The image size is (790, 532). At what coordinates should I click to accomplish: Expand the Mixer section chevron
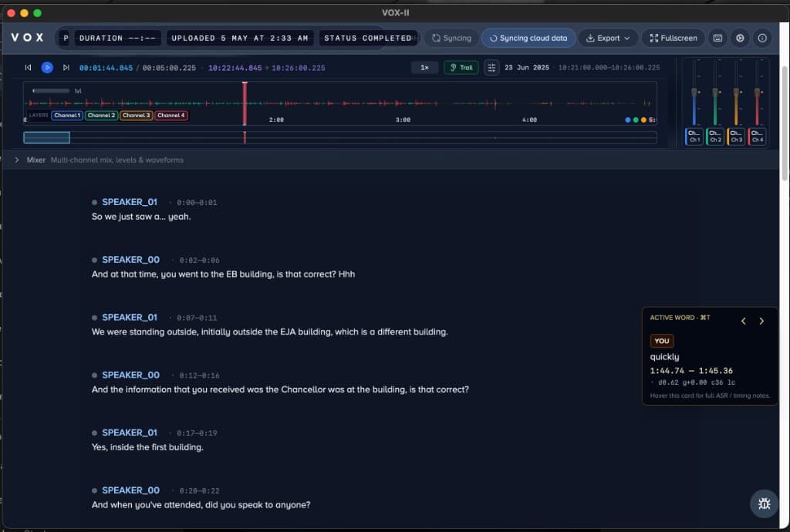coord(17,160)
